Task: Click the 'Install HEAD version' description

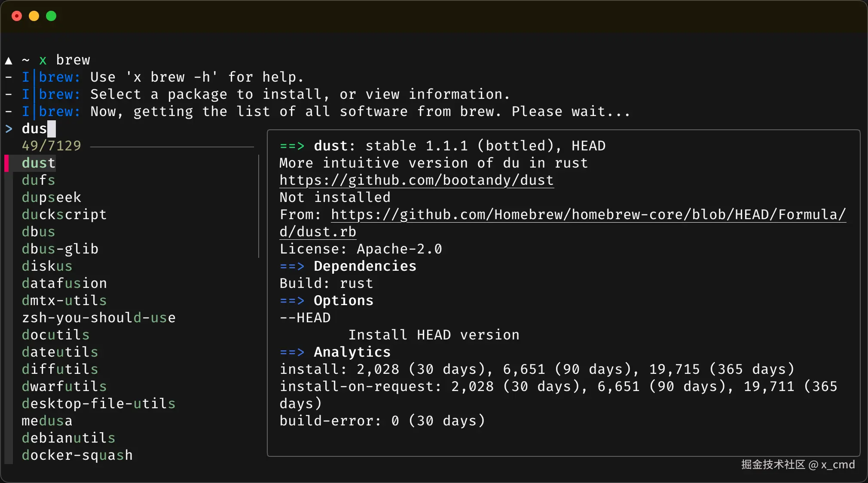Action: tap(434, 335)
